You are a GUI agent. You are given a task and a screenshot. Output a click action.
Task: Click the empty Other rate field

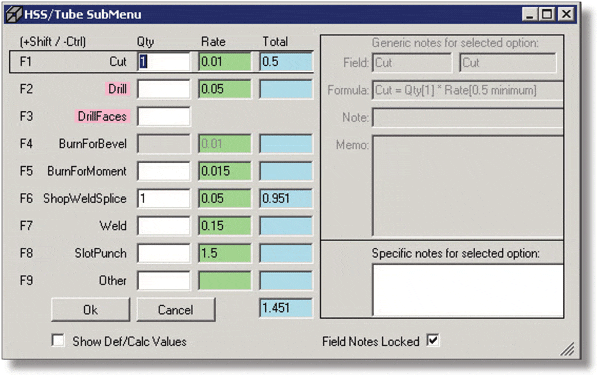point(225,280)
